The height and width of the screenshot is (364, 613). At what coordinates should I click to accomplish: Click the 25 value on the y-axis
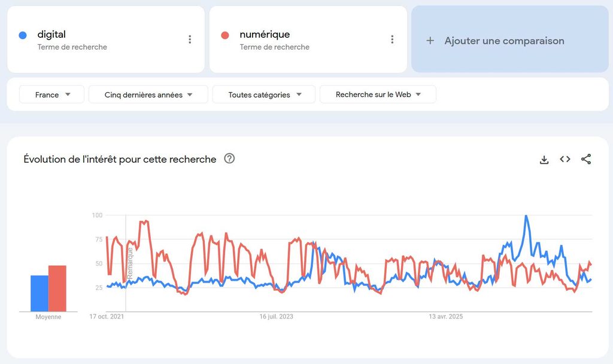(99, 288)
